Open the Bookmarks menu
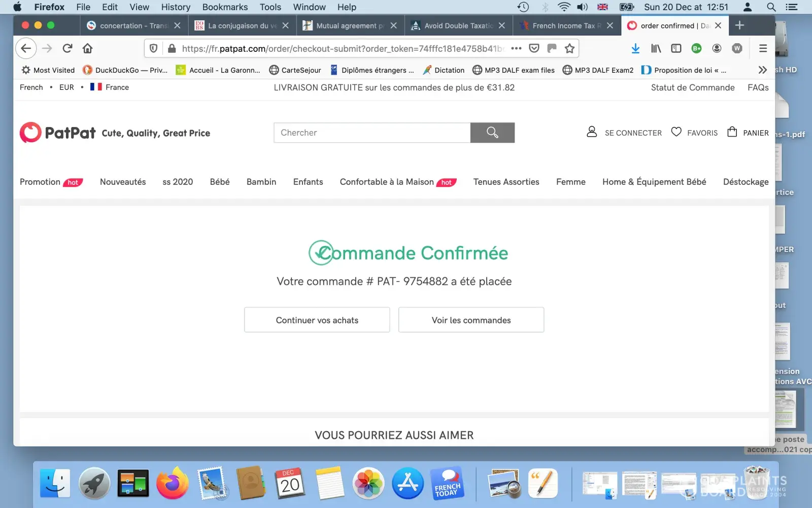812x508 pixels. (225, 7)
